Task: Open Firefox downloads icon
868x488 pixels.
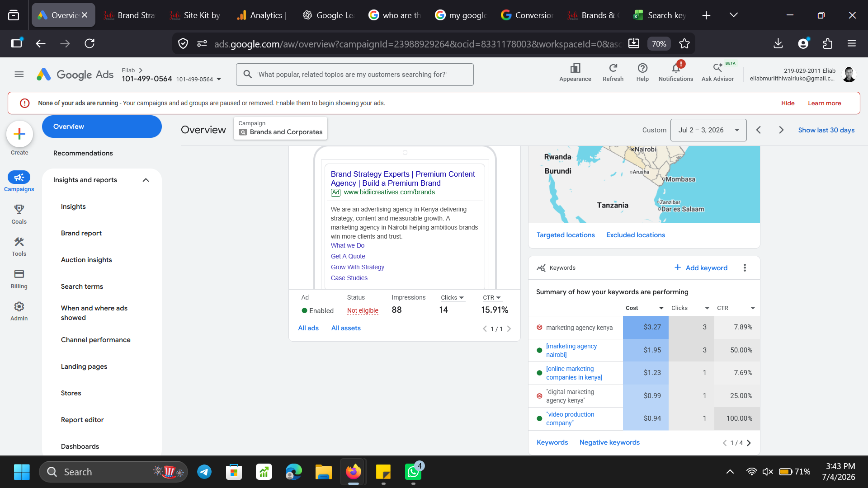Action: [x=778, y=43]
